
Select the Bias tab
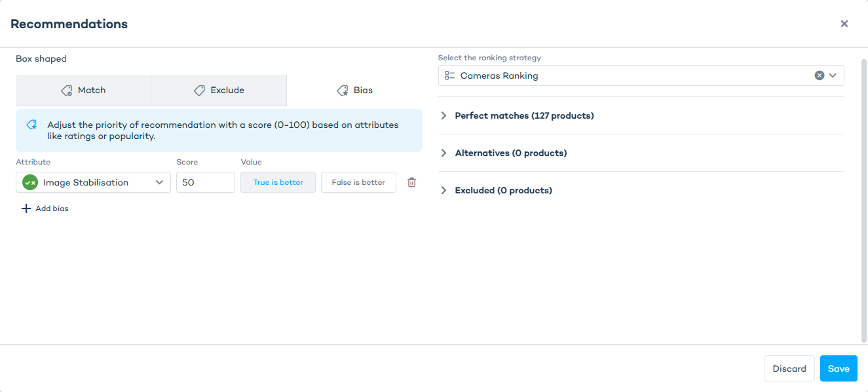[x=354, y=90]
